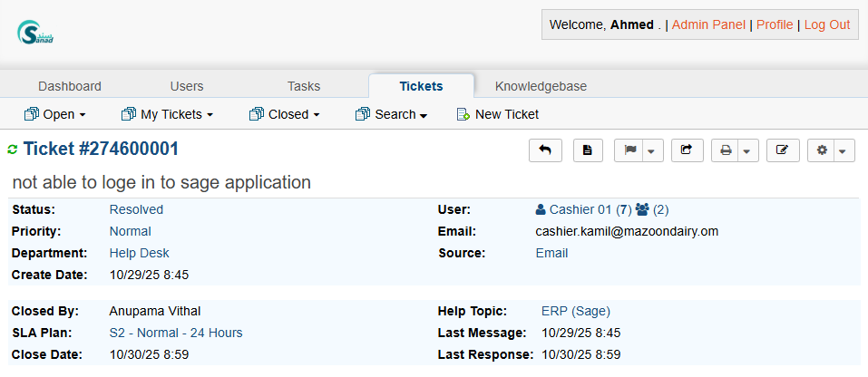Expand the gear more-options dropdown arrow
868x377 pixels.
(843, 150)
